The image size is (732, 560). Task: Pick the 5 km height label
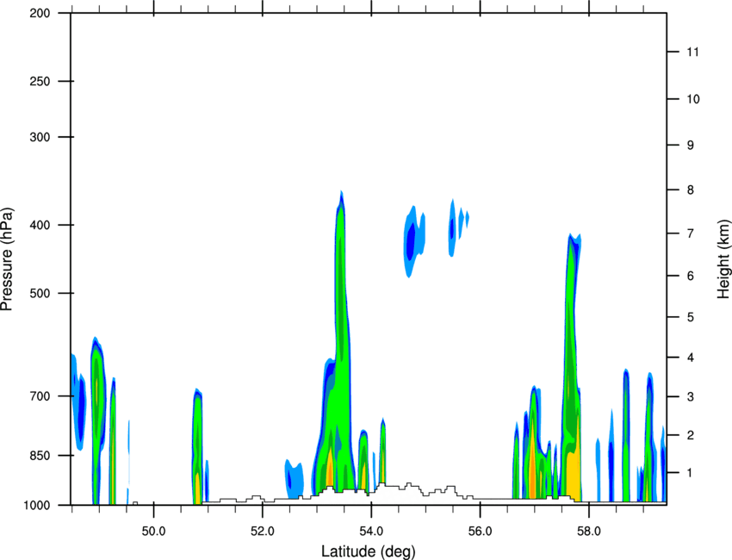click(691, 317)
